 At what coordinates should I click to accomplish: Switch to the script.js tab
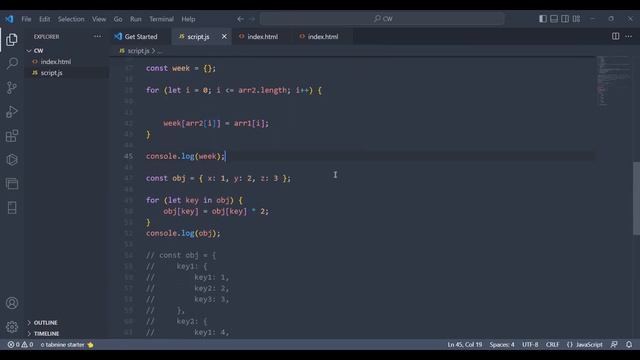198,36
